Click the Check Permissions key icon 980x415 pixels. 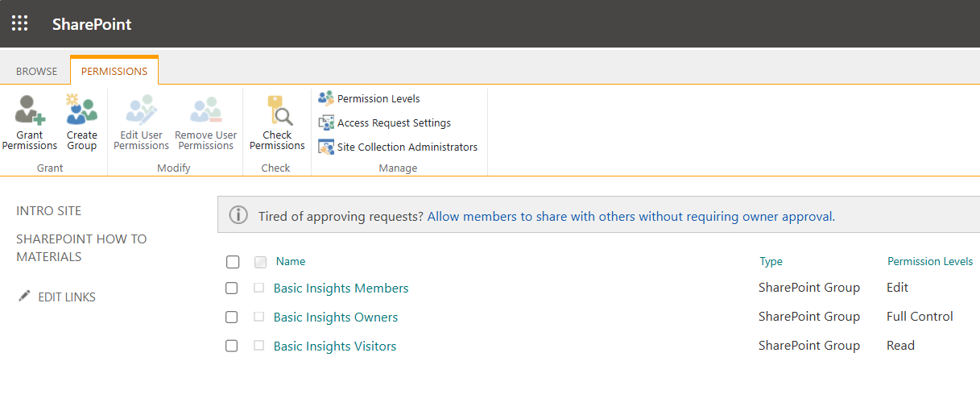tap(277, 110)
